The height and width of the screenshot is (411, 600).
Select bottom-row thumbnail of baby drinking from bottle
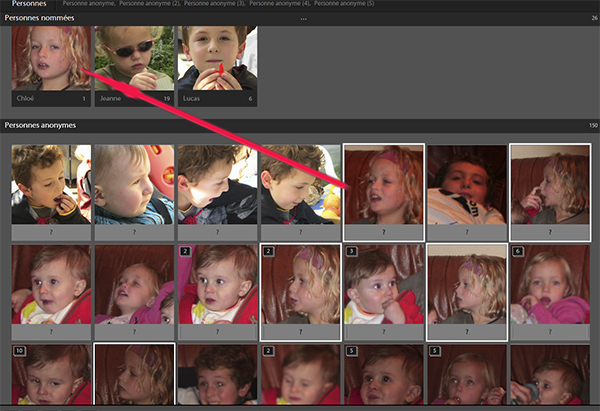pos(550,374)
